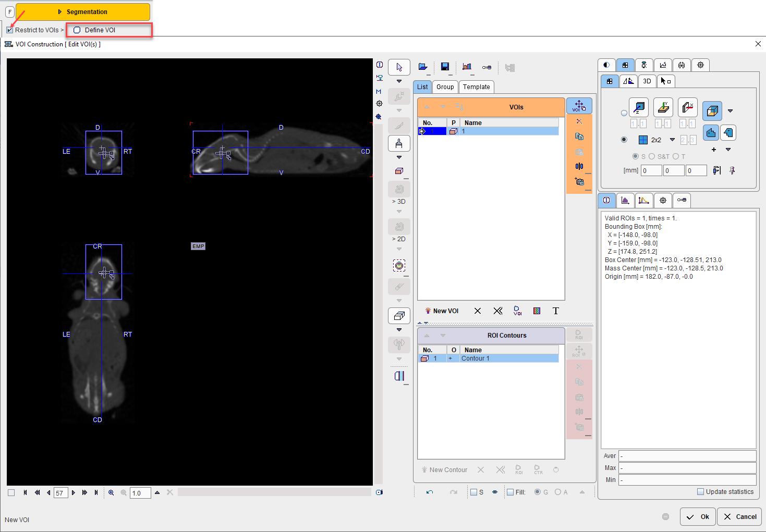Select the orthogonal cube layout button
The height and width of the screenshot is (532, 766).
pos(712,110)
